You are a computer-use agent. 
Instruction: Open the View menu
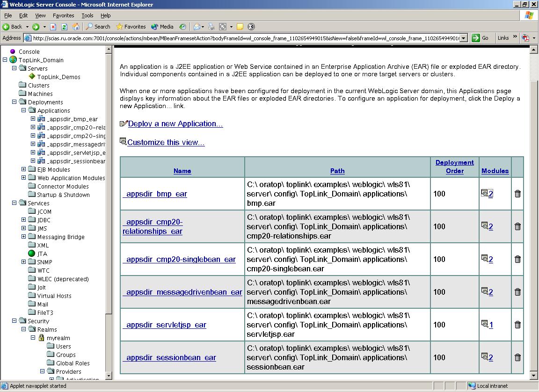(40, 15)
